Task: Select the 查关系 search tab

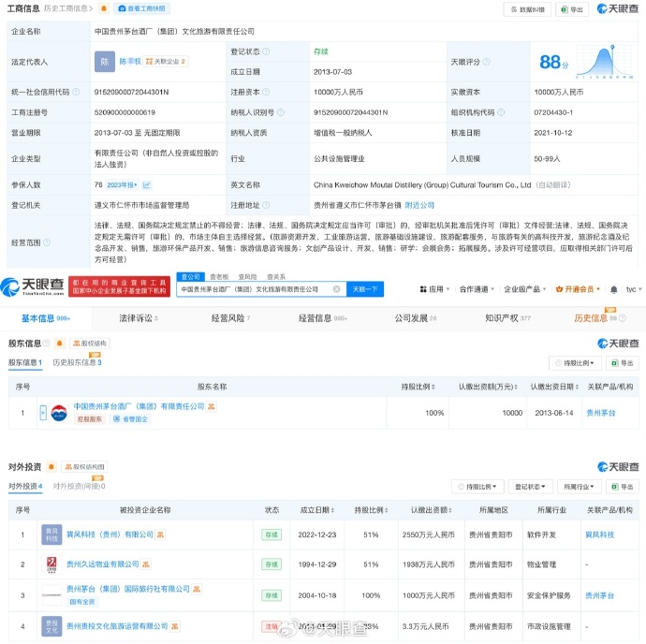Action: point(276,277)
